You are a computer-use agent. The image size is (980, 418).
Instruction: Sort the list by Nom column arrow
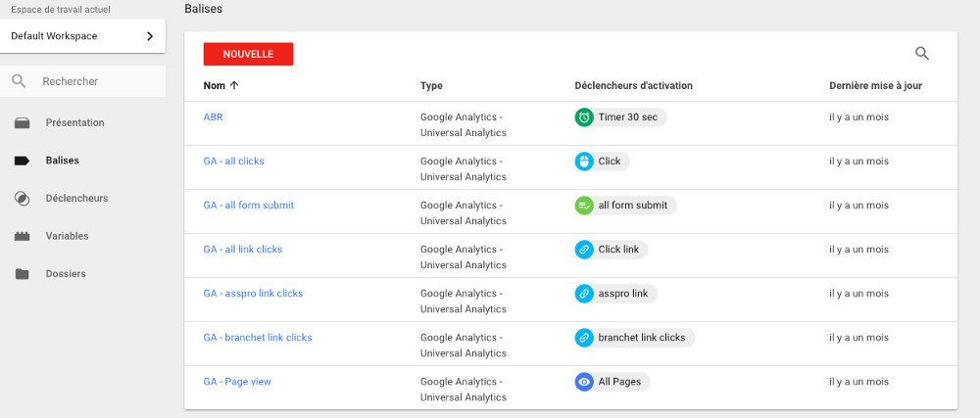pos(234,86)
